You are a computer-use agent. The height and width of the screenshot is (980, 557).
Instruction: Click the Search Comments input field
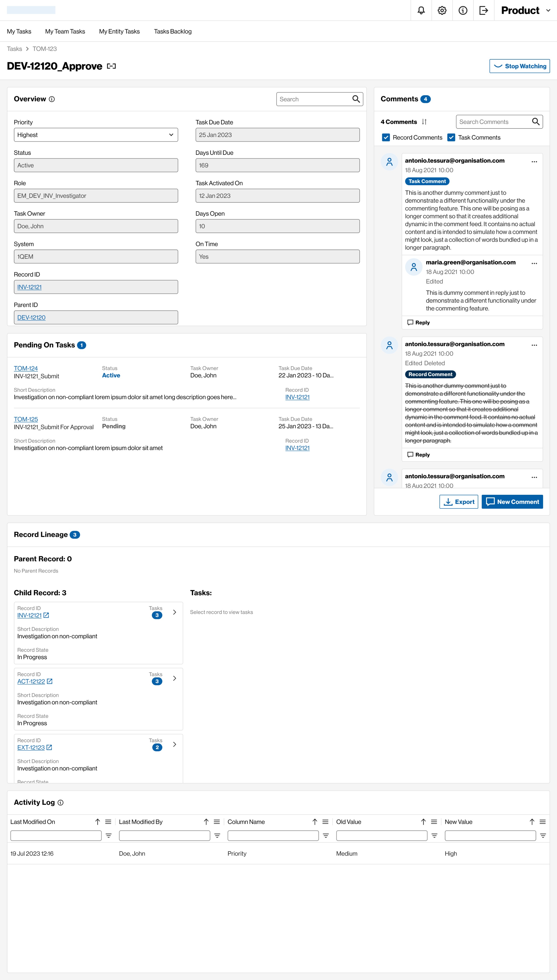point(494,122)
